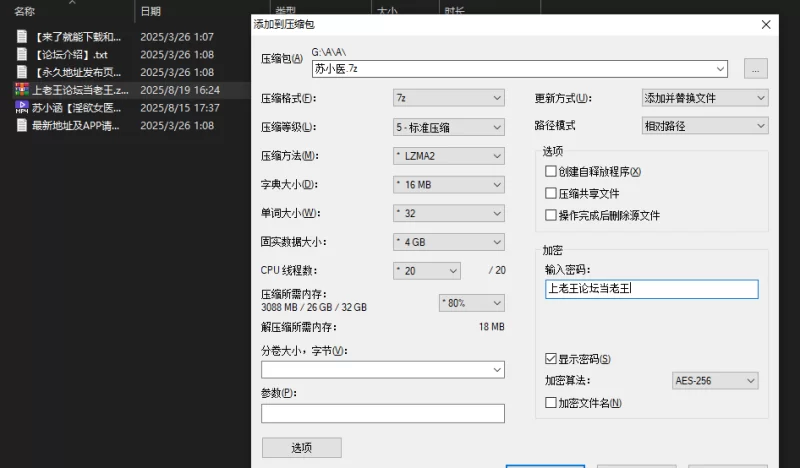Click file name 【永久地址发布页...
Viewport: 800px width, 468px height.
coord(77,72)
